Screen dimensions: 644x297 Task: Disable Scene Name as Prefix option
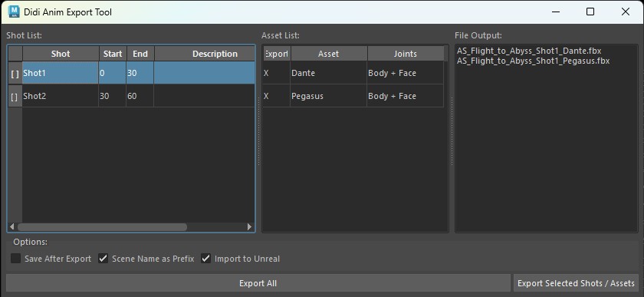[x=103, y=259]
